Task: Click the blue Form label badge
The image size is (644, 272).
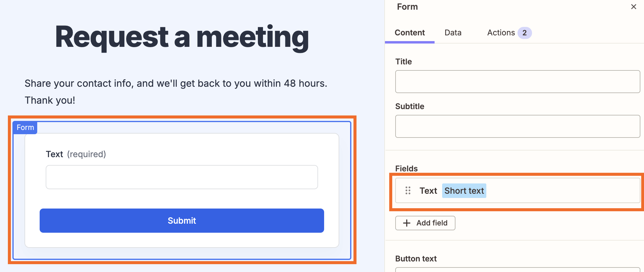Action: (25, 127)
